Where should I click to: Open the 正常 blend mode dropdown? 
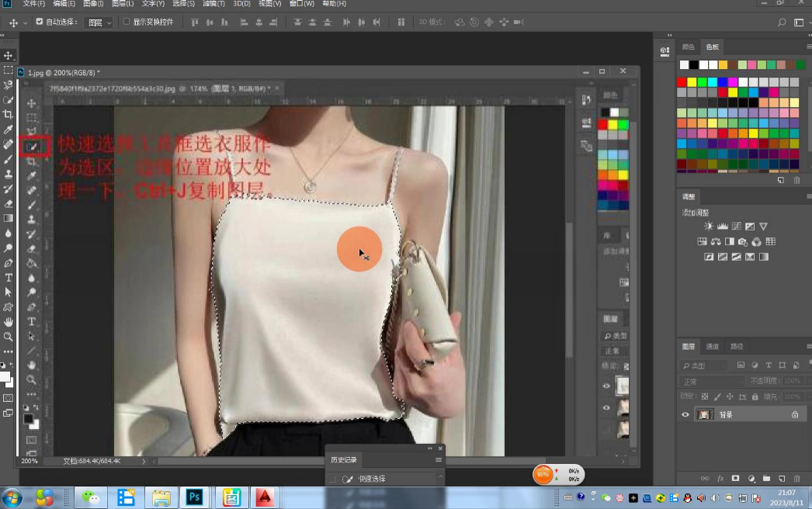coord(712,382)
